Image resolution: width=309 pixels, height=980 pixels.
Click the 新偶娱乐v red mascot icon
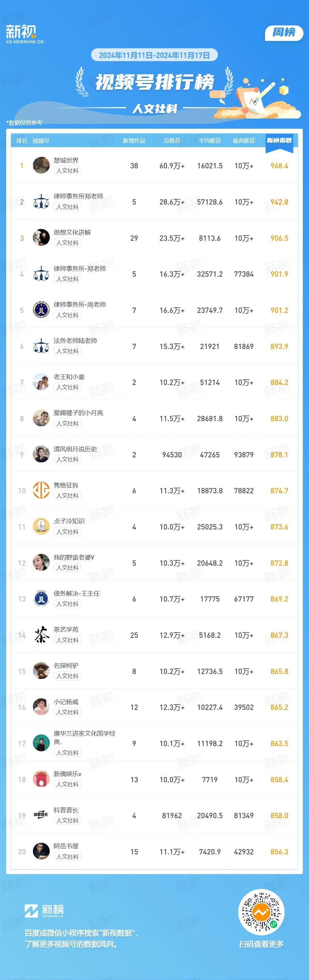pyautogui.click(x=41, y=779)
